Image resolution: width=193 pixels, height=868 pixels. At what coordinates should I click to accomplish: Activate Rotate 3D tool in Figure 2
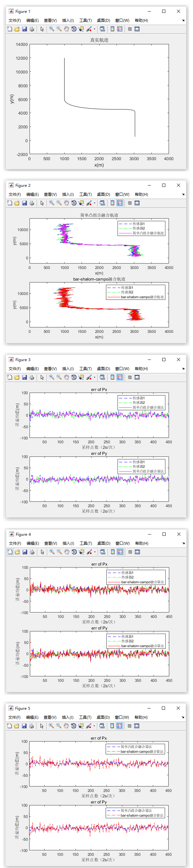tap(74, 203)
